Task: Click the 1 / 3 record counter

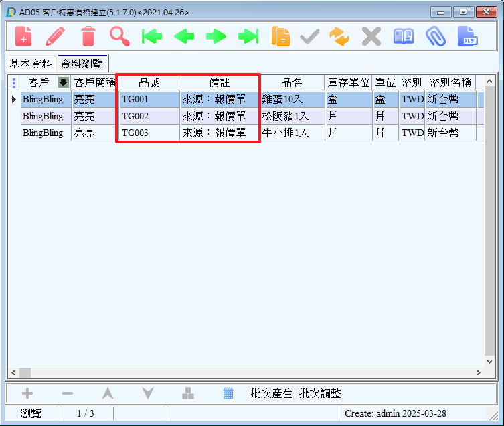Action: [x=86, y=413]
